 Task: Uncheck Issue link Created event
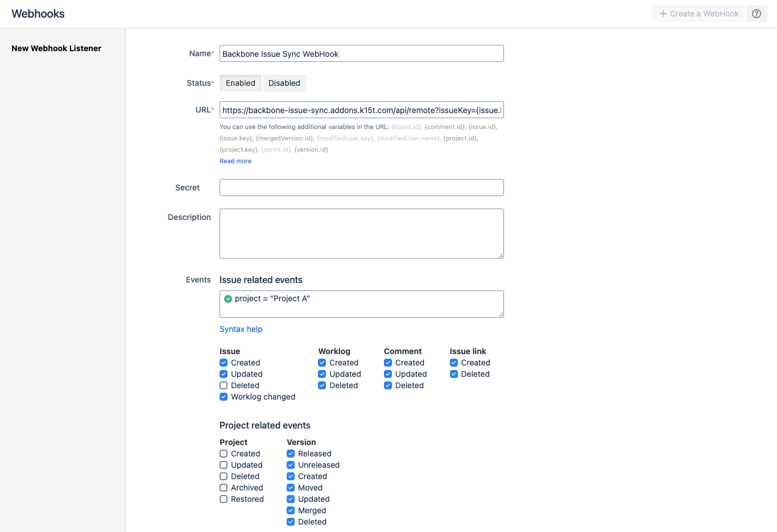(x=453, y=363)
